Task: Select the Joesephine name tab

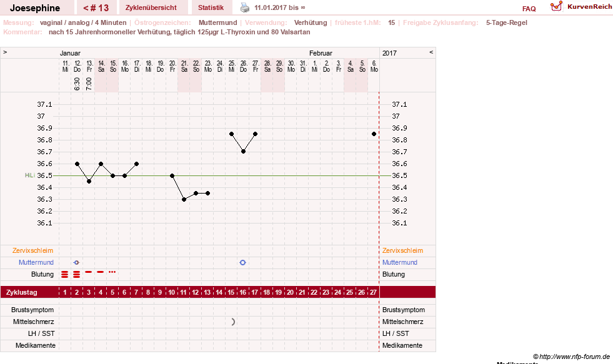Action: click(x=35, y=8)
